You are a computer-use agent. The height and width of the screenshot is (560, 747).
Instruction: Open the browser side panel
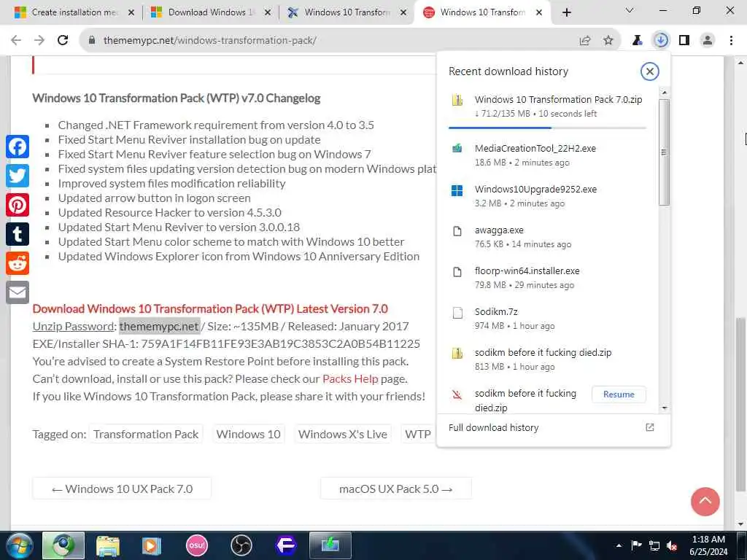(684, 41)
